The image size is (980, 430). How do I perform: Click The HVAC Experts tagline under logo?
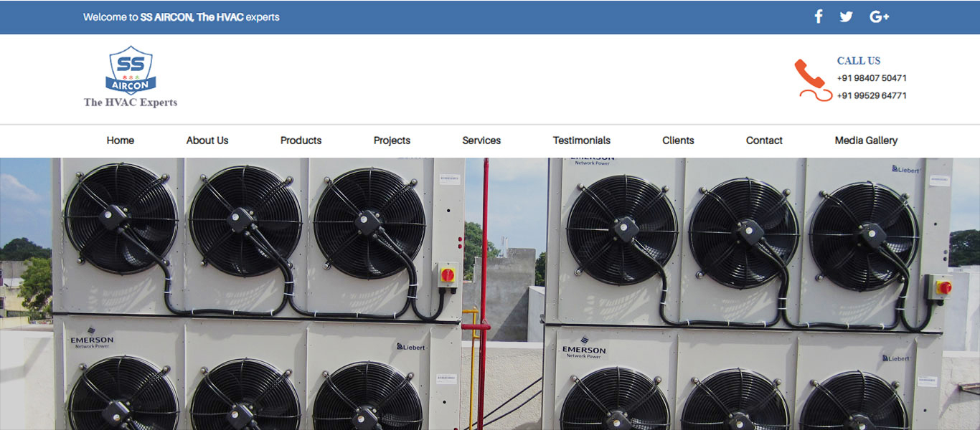tap(131, 102)
